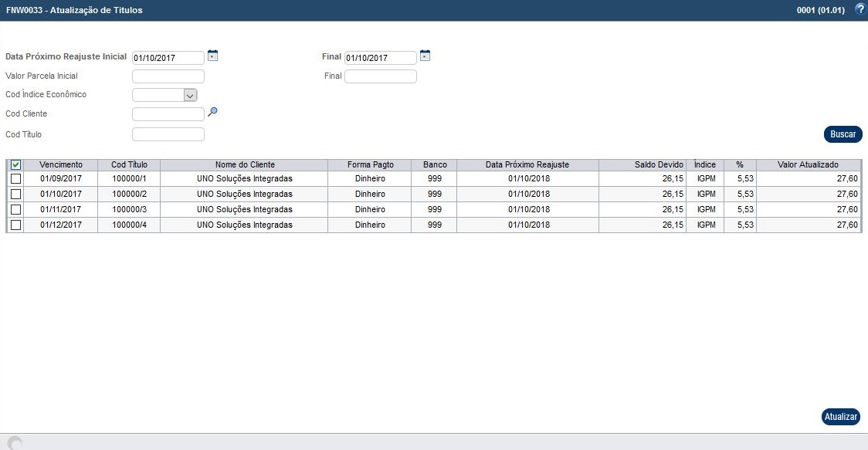Viewport: 868px width, 450px height.
Task: Open calendar picker for Final date
Action: pyautogui.click(x=425, y=56)
